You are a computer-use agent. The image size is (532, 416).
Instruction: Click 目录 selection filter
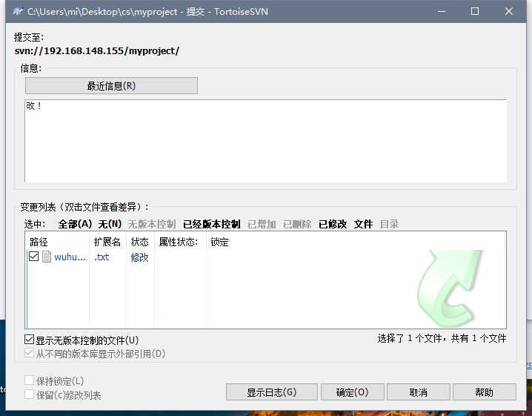point(390,224)
